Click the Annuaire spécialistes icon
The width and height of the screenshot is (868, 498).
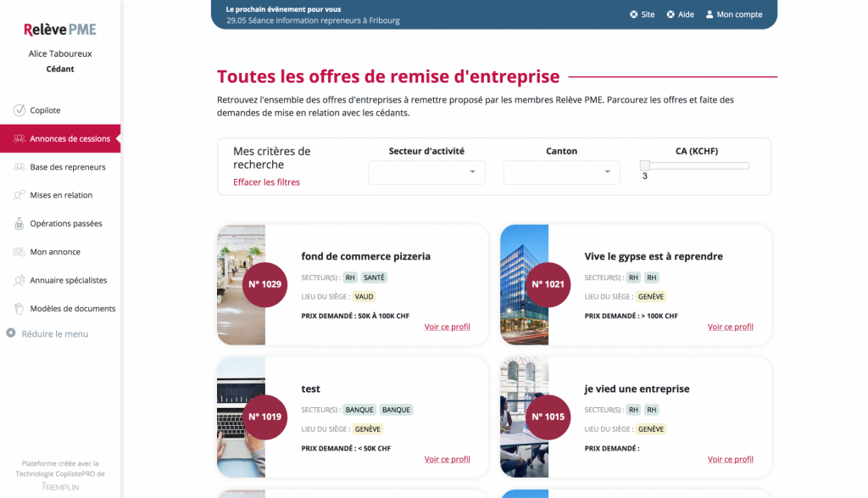tap(19, 280)
